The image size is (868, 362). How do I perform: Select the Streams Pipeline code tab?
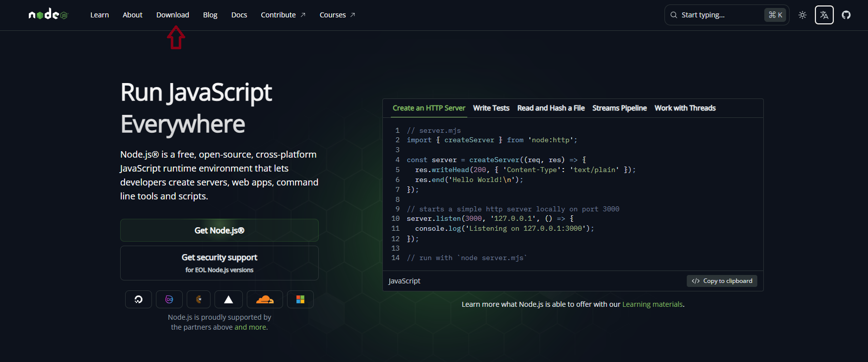click(619, 108)
